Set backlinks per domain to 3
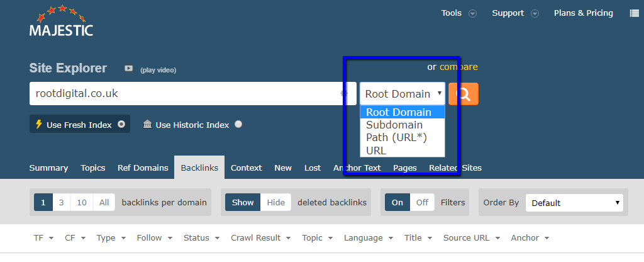Viewport: 644px width, 262px height. (x=61, y=202)
